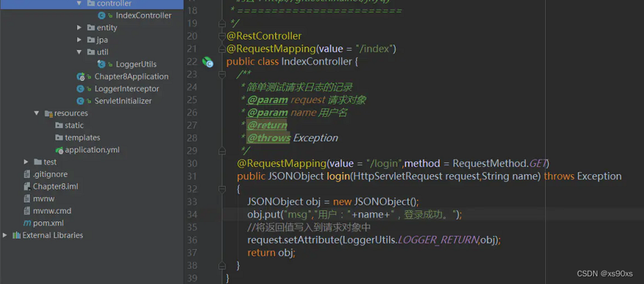Open ServletInitializer class file
The image size is (644, 284).
pyautogui.click(x=123, y=101)
